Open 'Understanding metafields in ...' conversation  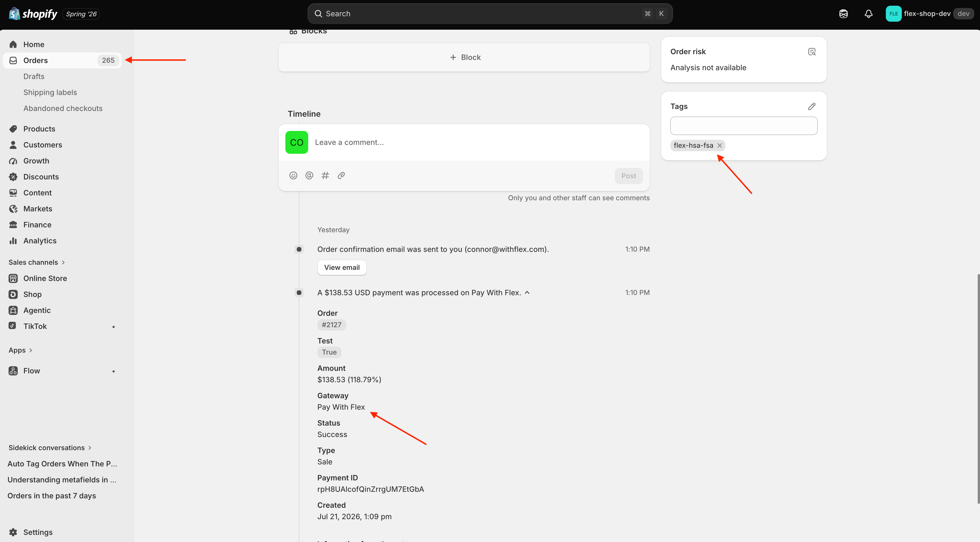click(x=62, y=480)
